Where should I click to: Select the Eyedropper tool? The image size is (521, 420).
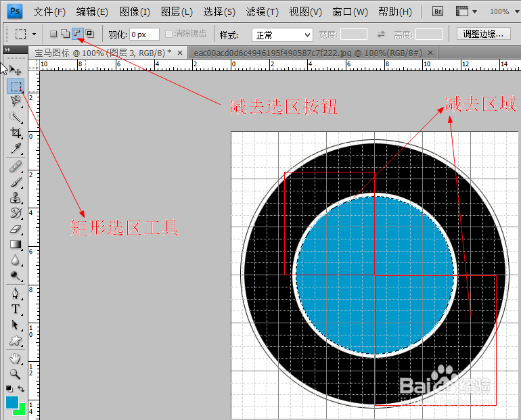[16, 148]
